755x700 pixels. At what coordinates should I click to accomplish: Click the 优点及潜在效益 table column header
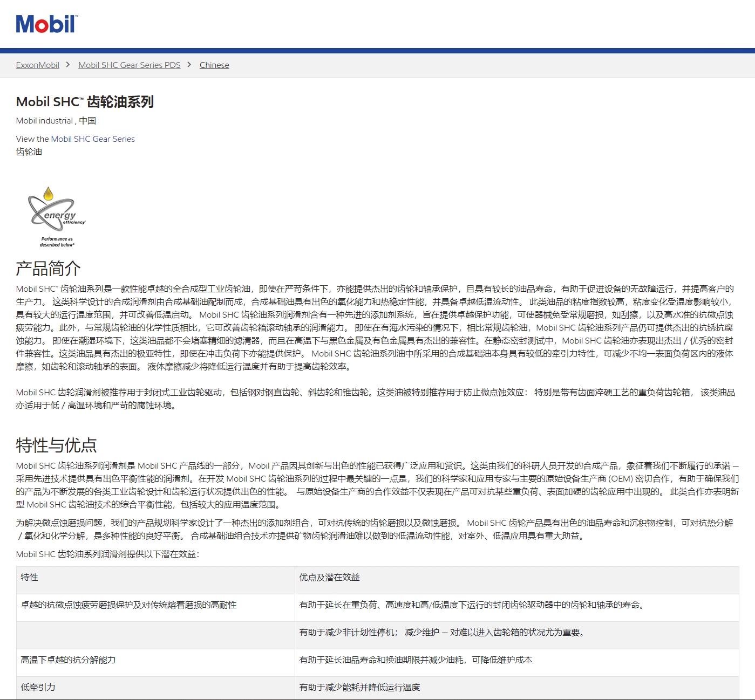pyautogui.click(x=517, y=580)
